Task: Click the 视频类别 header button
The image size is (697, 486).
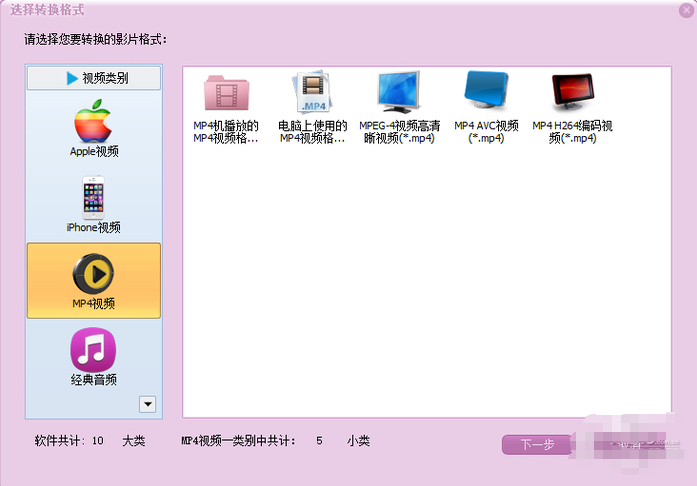Action: [x=94, y=78]
